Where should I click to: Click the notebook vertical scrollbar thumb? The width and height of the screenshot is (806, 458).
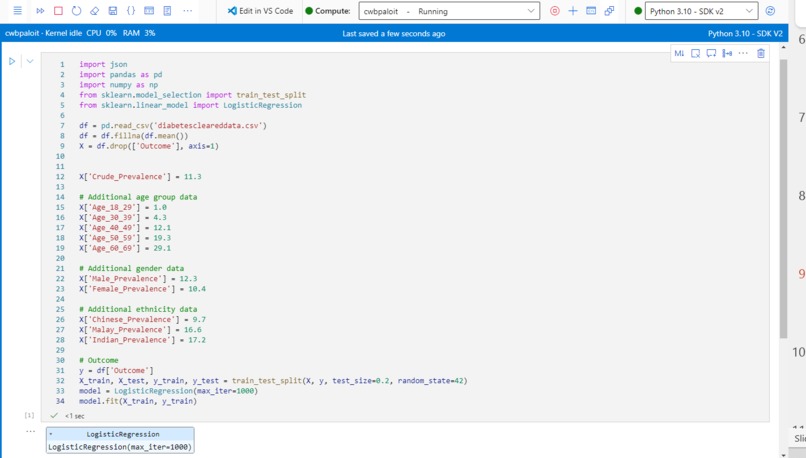(x=783, y=198)
